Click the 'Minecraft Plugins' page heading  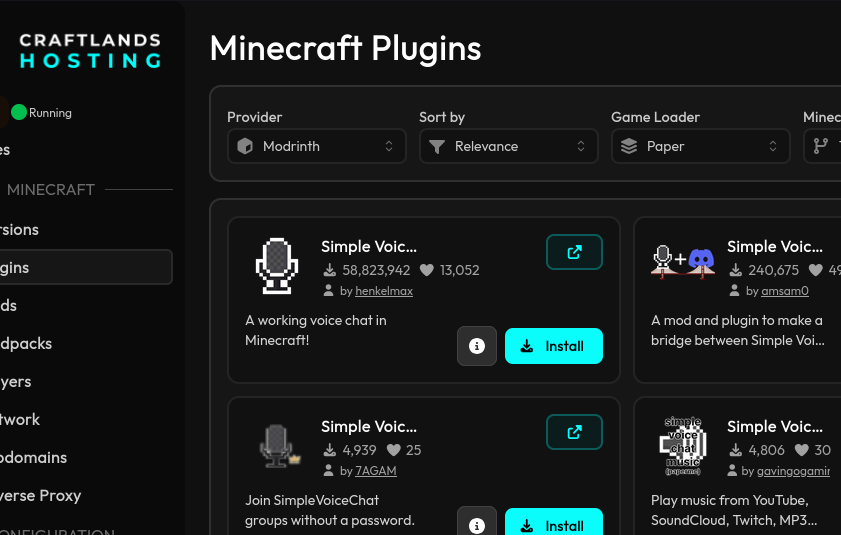coord(345,48)
